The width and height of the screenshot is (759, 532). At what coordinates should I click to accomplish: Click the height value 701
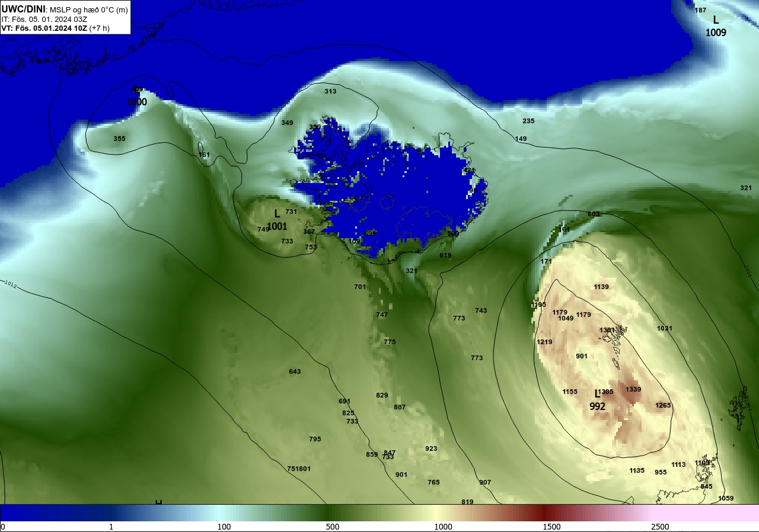coord(360,287)
